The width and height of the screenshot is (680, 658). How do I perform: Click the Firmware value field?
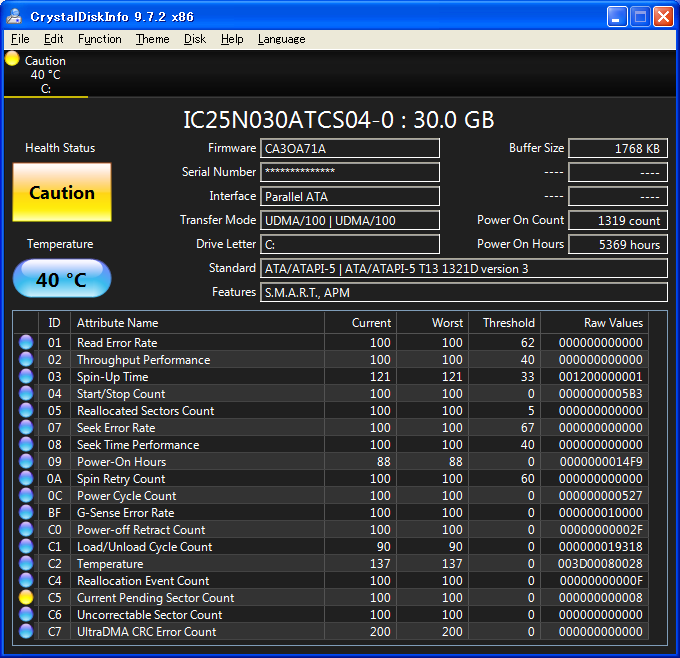pos(350,149)
